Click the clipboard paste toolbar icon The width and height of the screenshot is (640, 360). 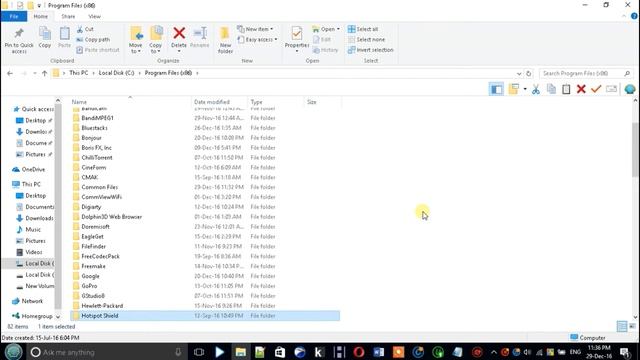(566, 89)
